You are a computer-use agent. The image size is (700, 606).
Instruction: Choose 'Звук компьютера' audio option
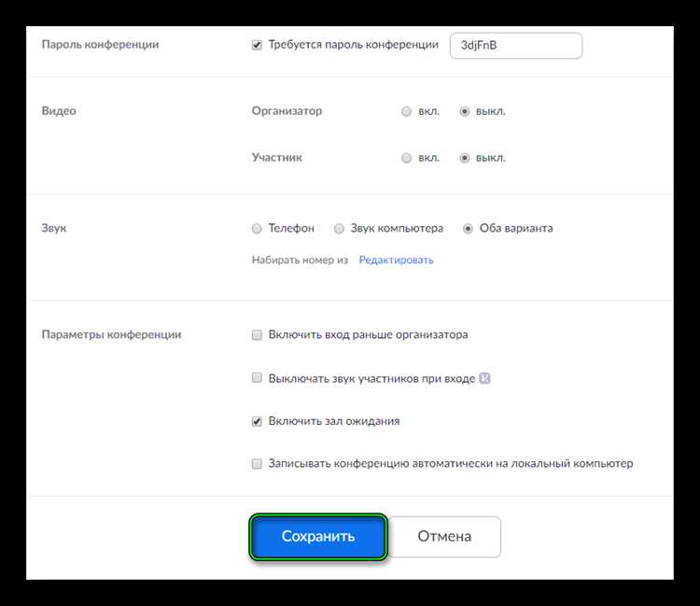click(x=340, y=229)
